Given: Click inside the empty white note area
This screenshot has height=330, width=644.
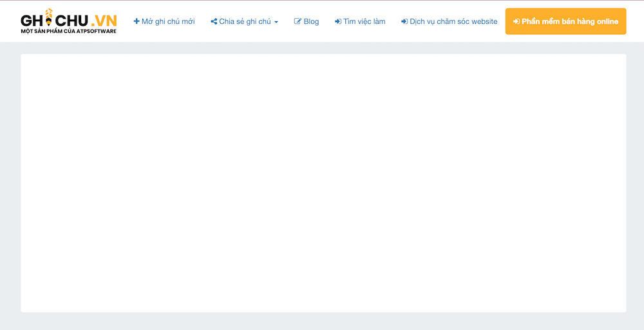Looking at the screenshot, I should click(x=323, y=183).
